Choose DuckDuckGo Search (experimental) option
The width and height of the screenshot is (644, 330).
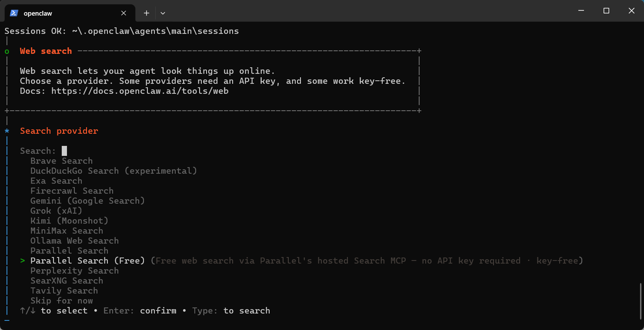pyautogui.click(x=113, y=171)
